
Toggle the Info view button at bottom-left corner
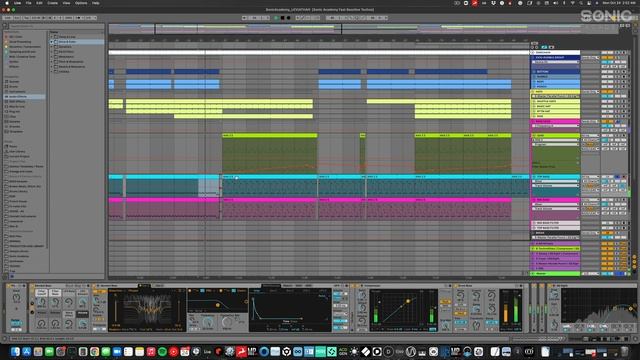tap(5, 338)
